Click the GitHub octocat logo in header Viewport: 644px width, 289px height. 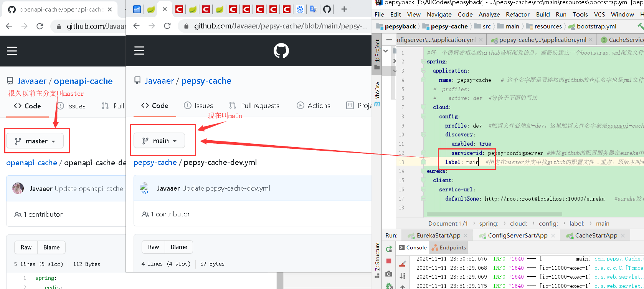pyautogui.click(x=281, y=51)
